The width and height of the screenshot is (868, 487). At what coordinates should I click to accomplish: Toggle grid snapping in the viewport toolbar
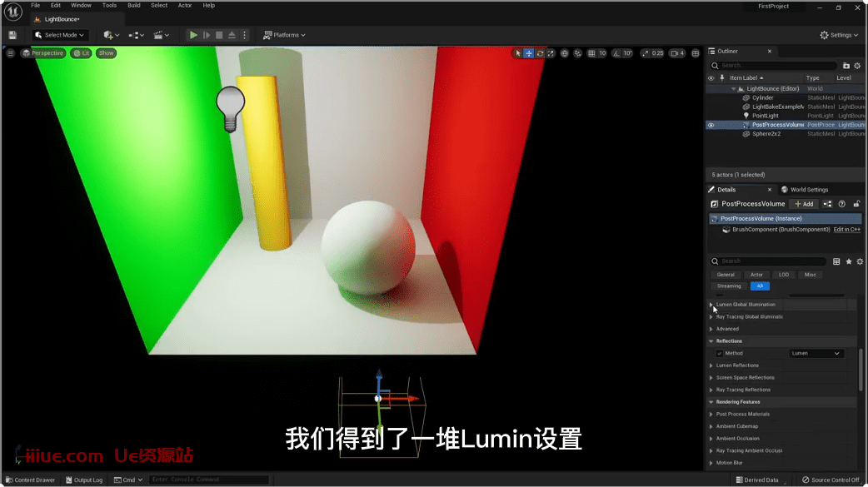[x=591, y=53]
